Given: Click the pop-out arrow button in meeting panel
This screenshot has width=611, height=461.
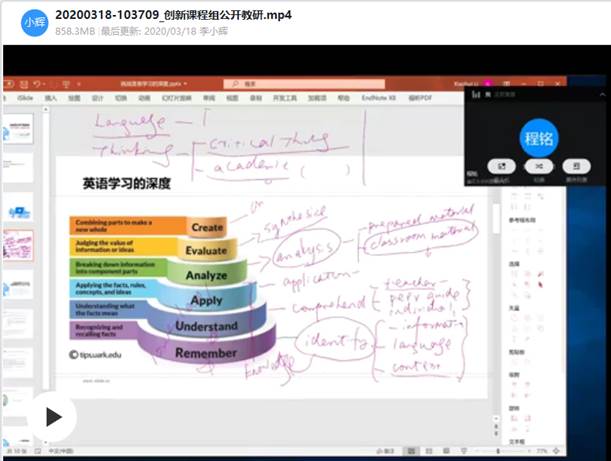Looking at the screenshot, I should (x=500, y=165).
